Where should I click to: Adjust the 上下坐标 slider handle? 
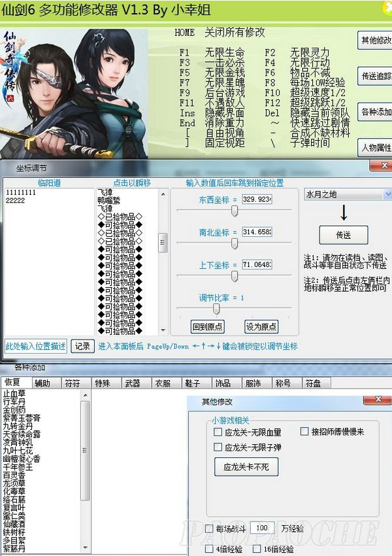(x=235, y=277)
